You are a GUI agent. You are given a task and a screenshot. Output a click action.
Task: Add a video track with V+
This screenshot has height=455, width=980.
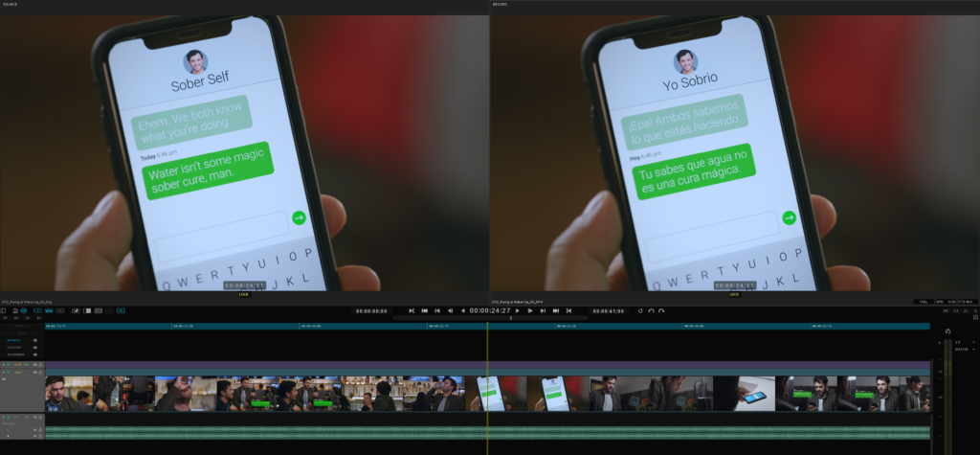[5, 318]
